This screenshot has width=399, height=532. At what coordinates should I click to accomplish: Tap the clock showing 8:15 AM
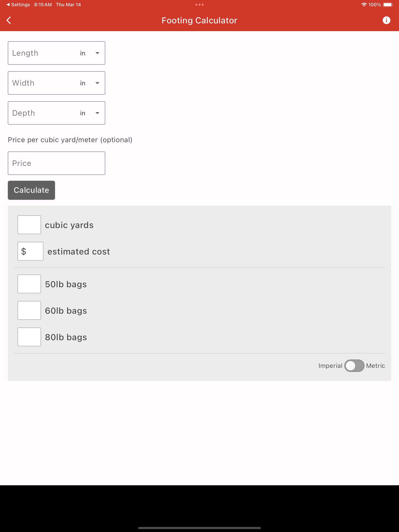click(x=43, y=4)
